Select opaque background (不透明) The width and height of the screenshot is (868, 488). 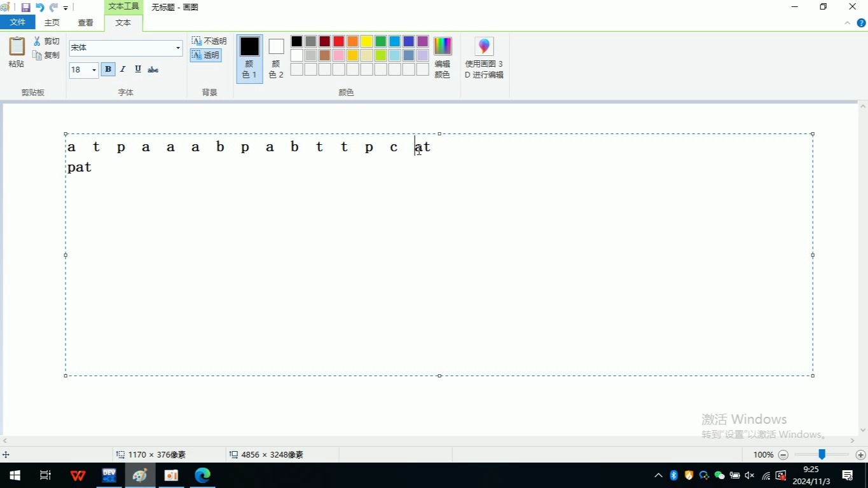pyautogui.click(x=209, y=41)
